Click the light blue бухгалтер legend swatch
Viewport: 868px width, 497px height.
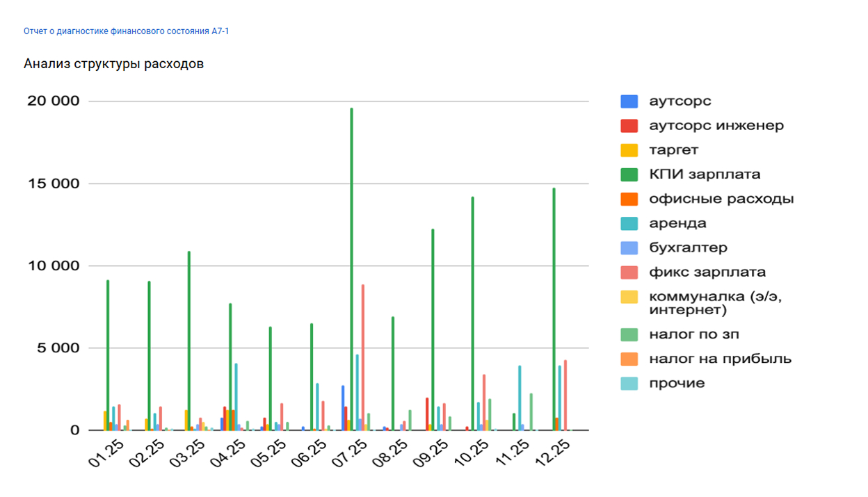629,247
